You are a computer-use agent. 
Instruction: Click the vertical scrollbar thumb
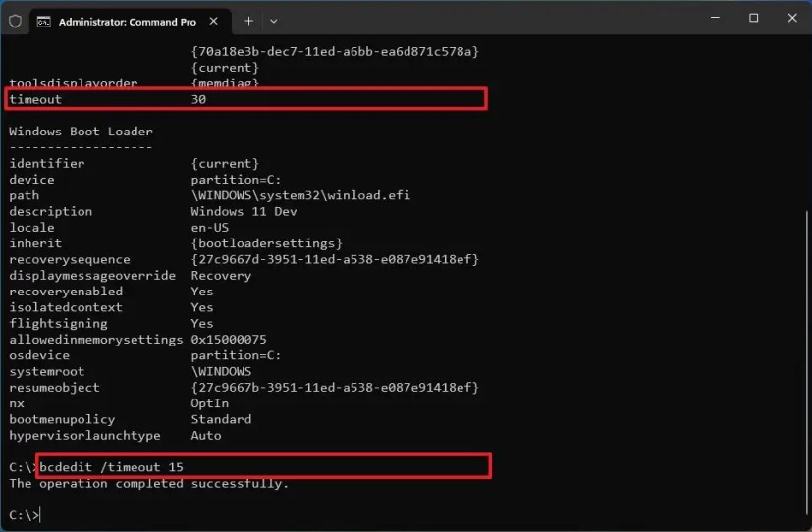[808, 364]
